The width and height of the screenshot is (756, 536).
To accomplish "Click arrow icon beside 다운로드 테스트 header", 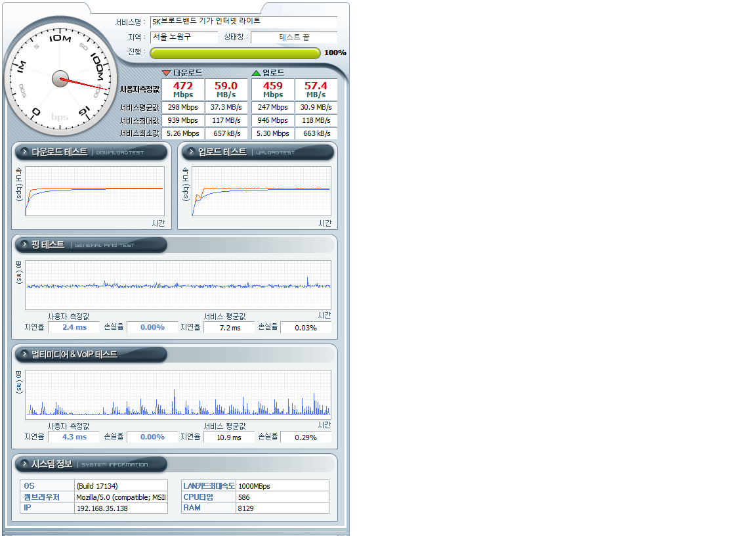I will pos(24,152).
